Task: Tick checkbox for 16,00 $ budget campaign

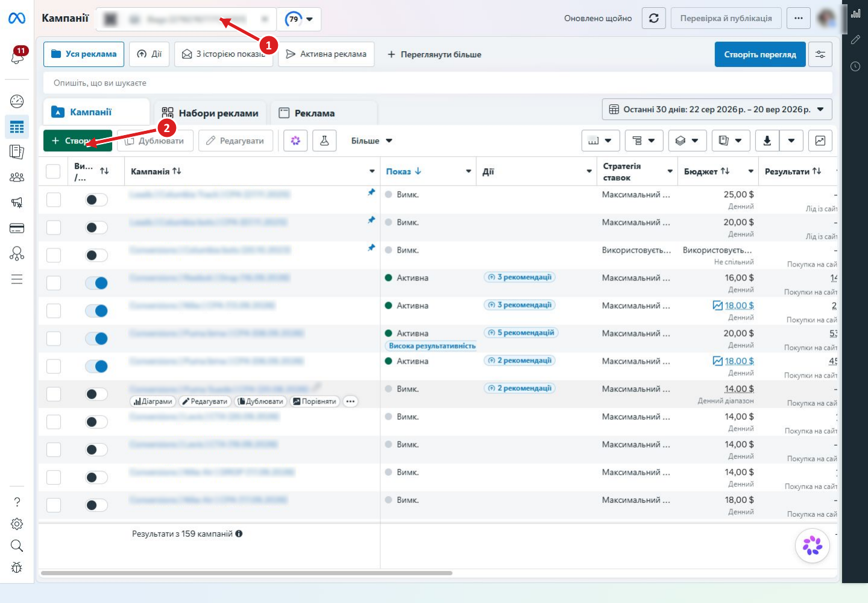Action: pos(54,283)
